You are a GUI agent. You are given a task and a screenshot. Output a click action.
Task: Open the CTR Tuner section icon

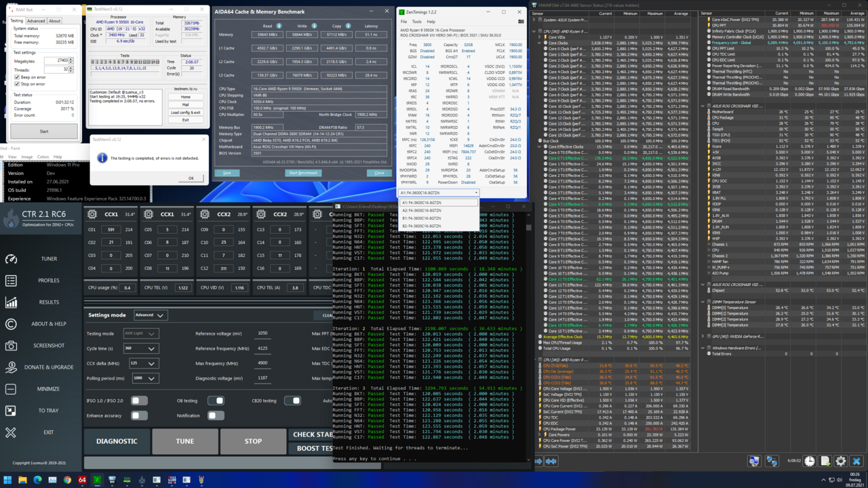11,259
